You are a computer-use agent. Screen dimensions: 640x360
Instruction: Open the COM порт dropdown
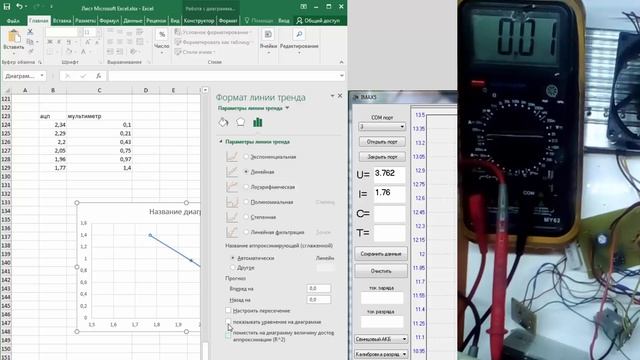[382, 127]
